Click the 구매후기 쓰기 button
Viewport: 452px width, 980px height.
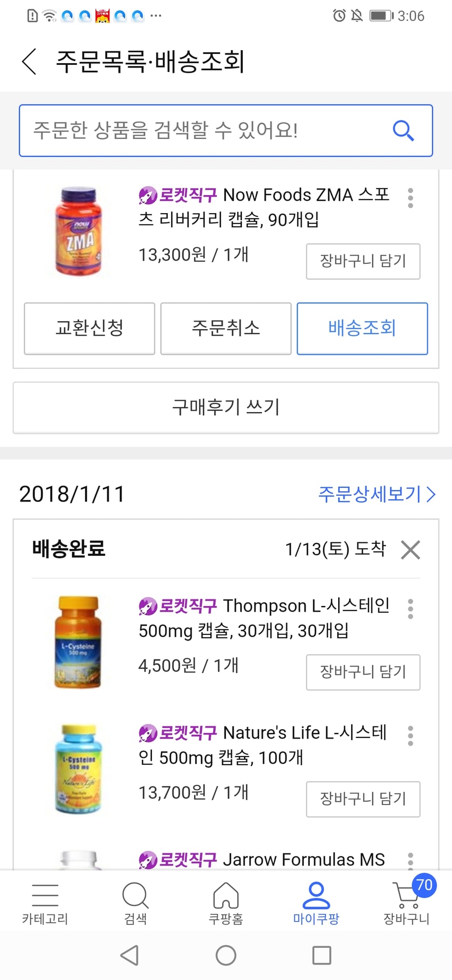click(226, 407)
